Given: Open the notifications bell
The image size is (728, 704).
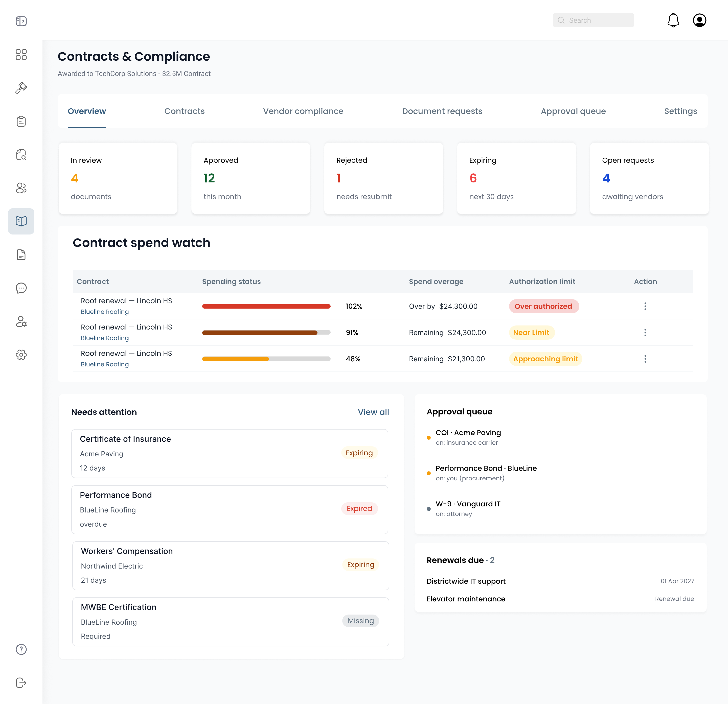Looking at the screenshot, I should tap(673, 20).
